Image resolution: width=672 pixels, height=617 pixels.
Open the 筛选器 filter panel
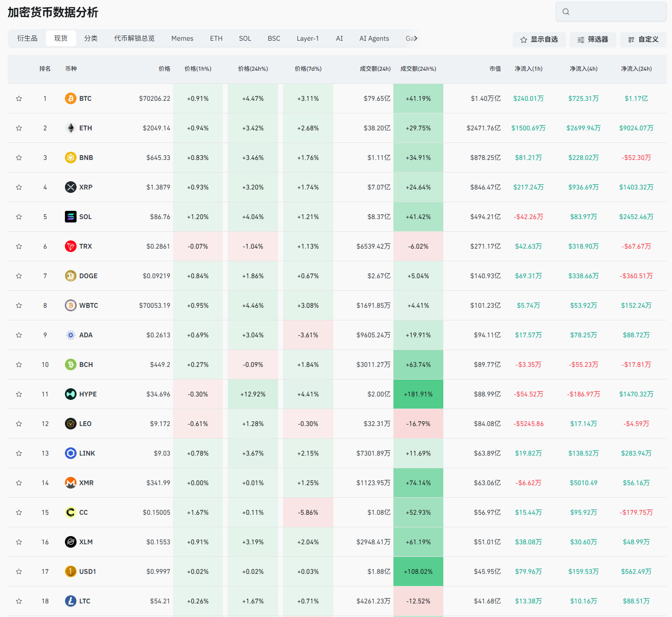(x=593, y=40)
